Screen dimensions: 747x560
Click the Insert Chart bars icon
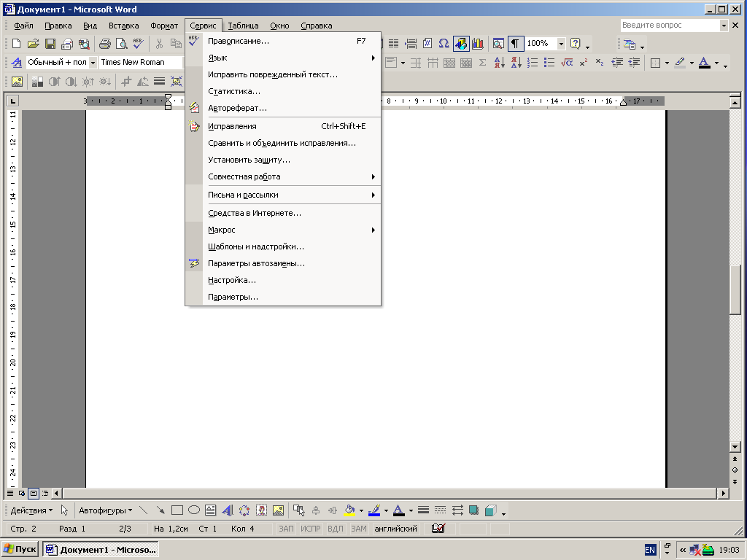477,44
